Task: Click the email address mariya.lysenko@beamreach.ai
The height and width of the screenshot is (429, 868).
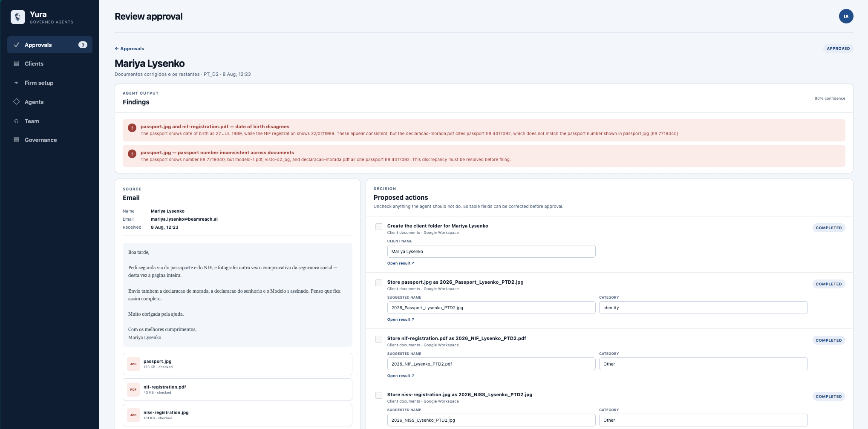Action: click(x=184, y=219)
